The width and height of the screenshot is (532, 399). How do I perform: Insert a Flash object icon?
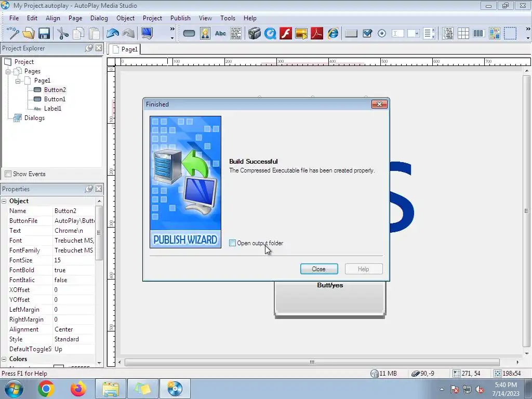[286, 33]
